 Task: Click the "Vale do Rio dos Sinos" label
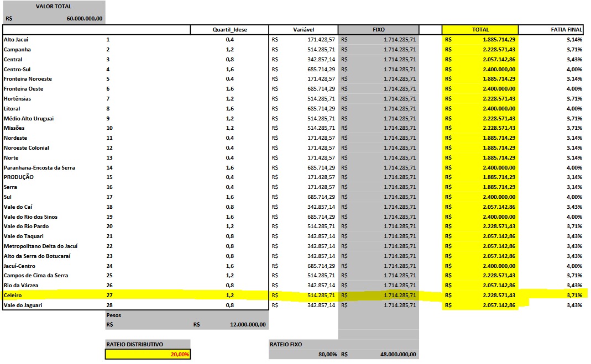[30, 217]
